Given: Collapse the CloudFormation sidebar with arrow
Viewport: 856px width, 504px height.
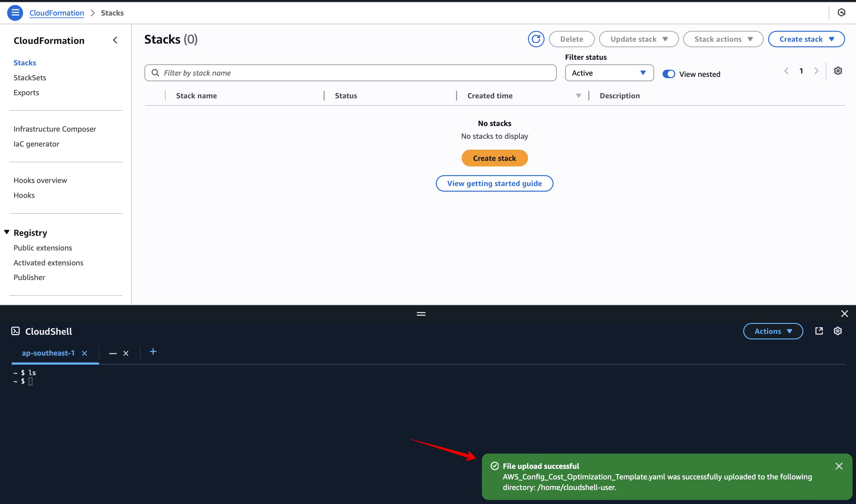Looking at the screenshot, I should point(115,40).
